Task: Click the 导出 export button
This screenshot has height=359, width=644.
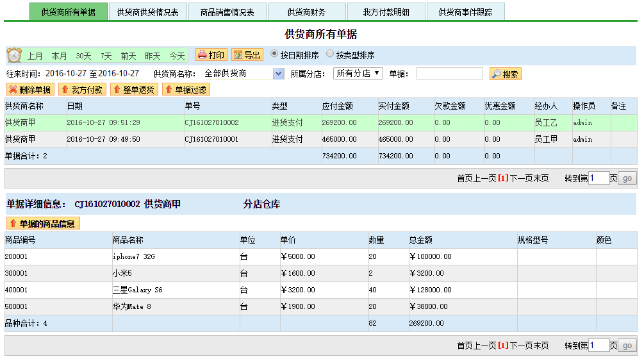Action: pos(247,55)
